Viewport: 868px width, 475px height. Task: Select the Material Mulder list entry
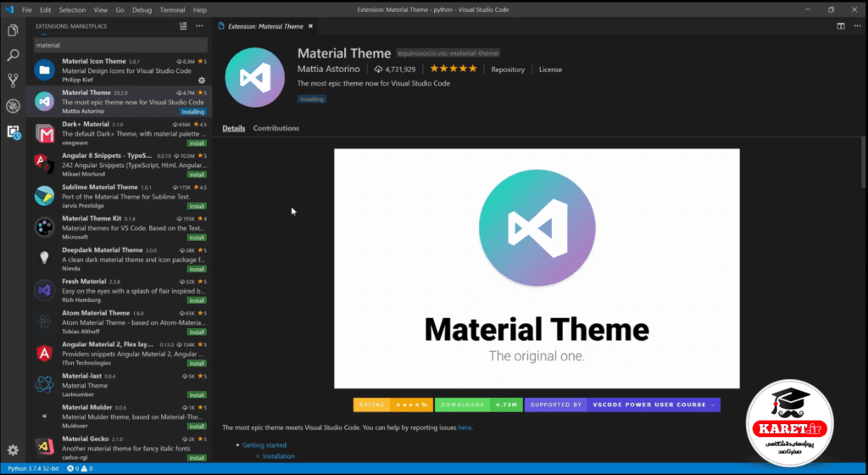119,417
